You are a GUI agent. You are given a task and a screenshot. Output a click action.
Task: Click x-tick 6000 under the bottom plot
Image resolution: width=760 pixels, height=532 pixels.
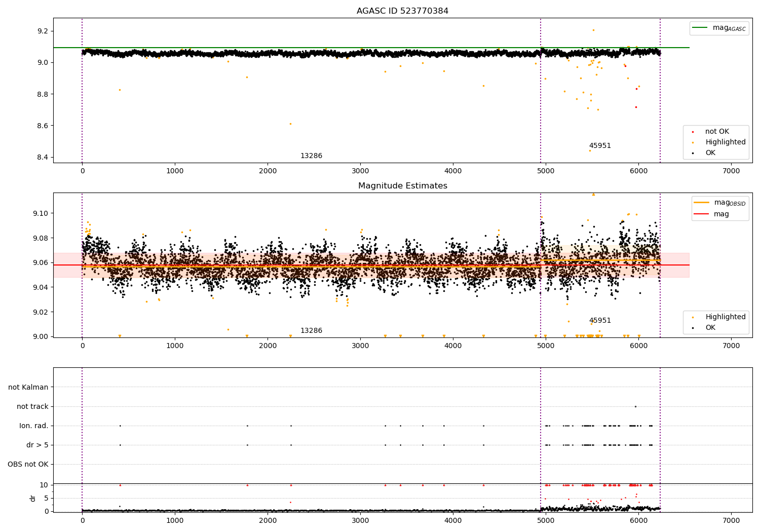(x=638, y=521)
